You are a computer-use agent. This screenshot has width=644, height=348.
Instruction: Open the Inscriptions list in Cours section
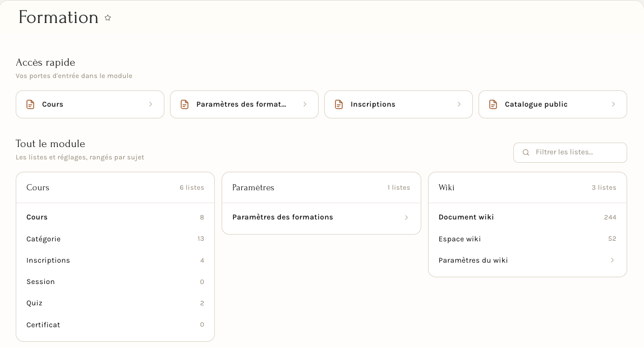pos(115,260)
